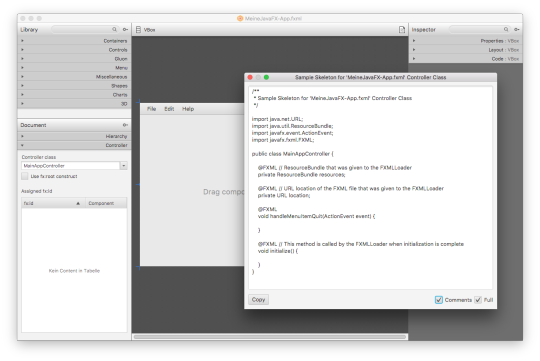Click the VBox icon in the breadcrumb bar
This screenshot has width=540, height=361.
tap(138, 30)
